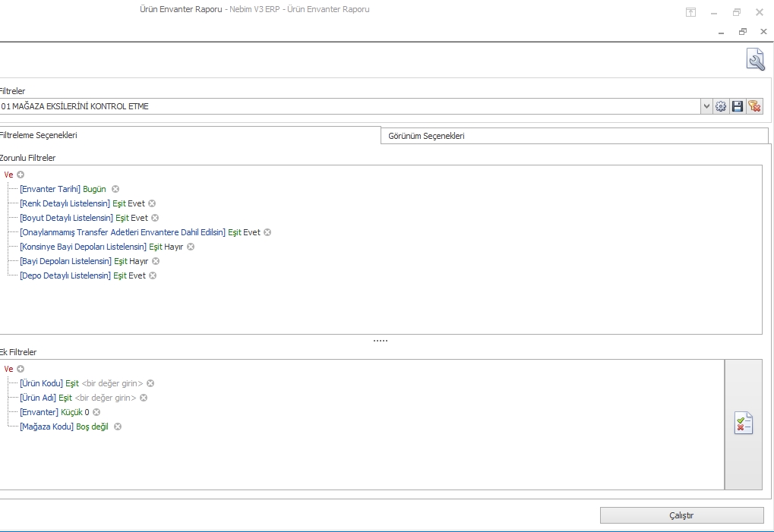Click the splitter dots between filter panels
774x532 pixels.
[x=380, y=341]
